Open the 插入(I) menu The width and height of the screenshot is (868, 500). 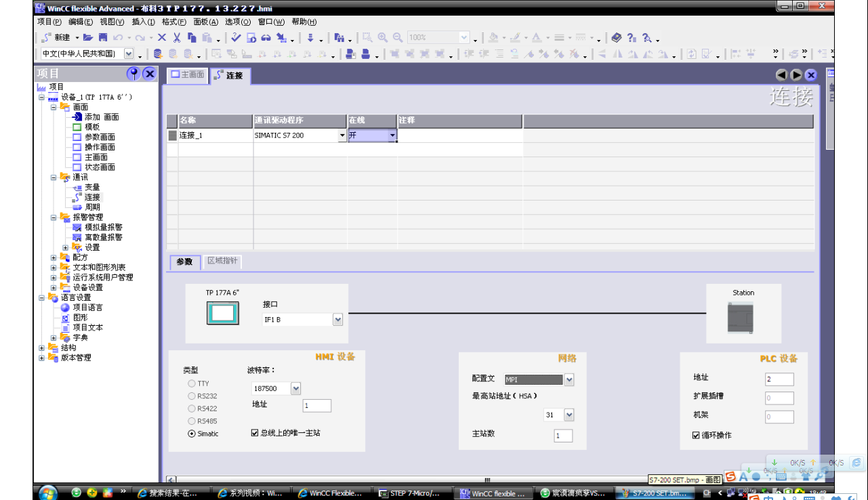[143, 22]
